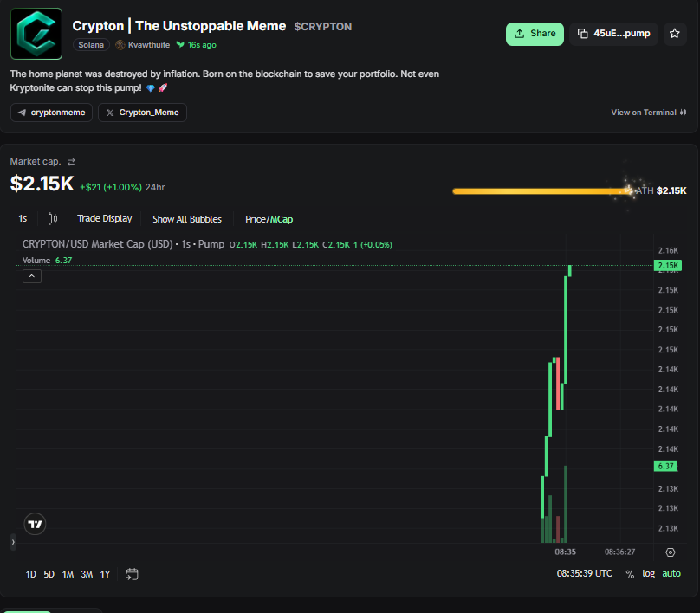This screenshot has width=700, height=613.
Task: Click the Volume 6.37 legend label
Action: 47,260
